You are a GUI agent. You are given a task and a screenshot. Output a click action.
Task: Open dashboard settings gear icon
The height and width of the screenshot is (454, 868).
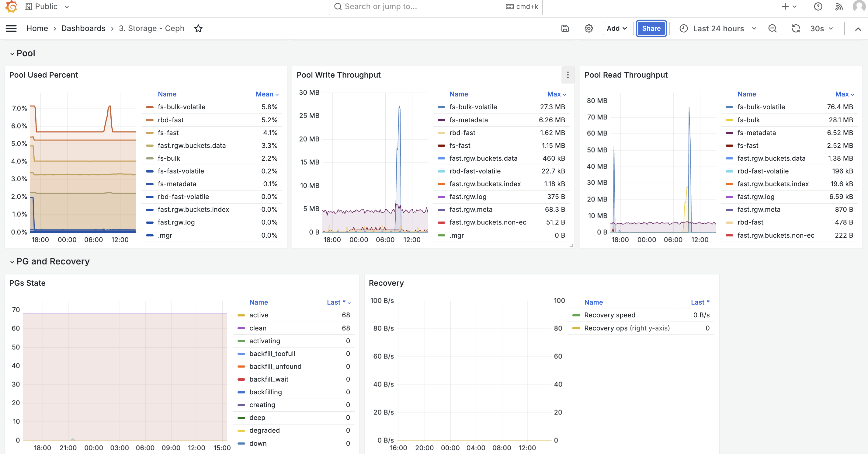click(x=589, y=29)
